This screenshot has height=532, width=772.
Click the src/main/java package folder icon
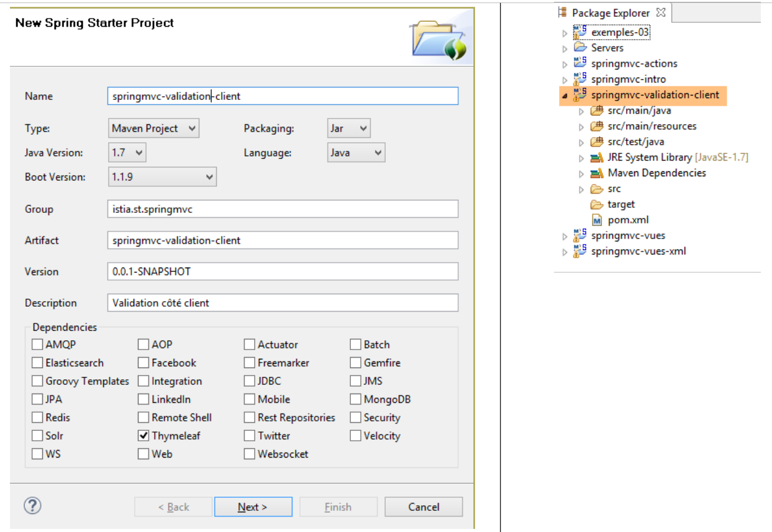[x=597, y=111]
